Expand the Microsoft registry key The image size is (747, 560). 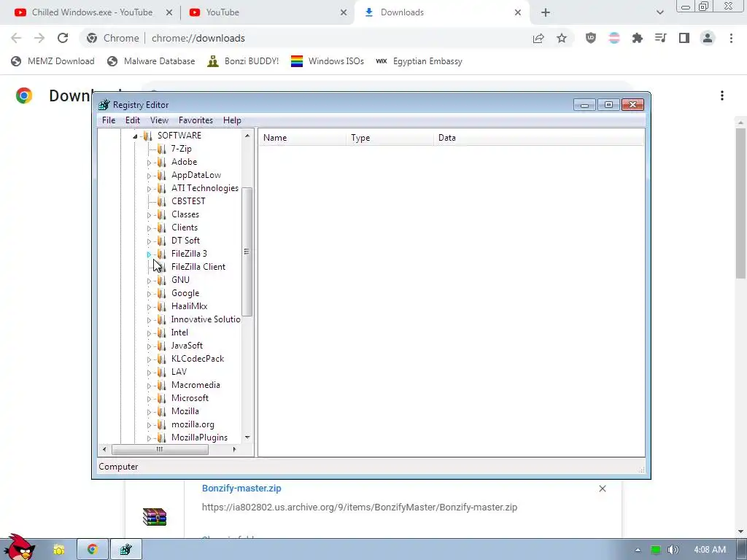tap(149, 399)
